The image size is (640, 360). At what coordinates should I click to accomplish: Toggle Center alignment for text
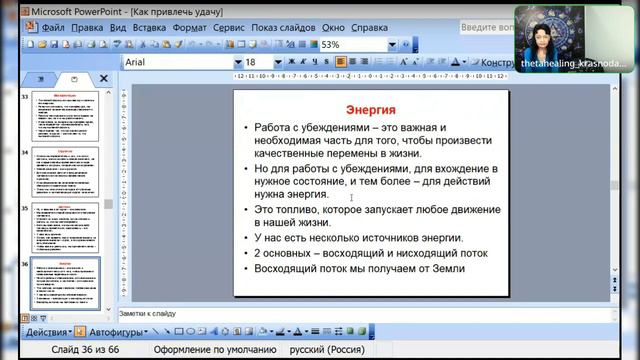point(353,62)
